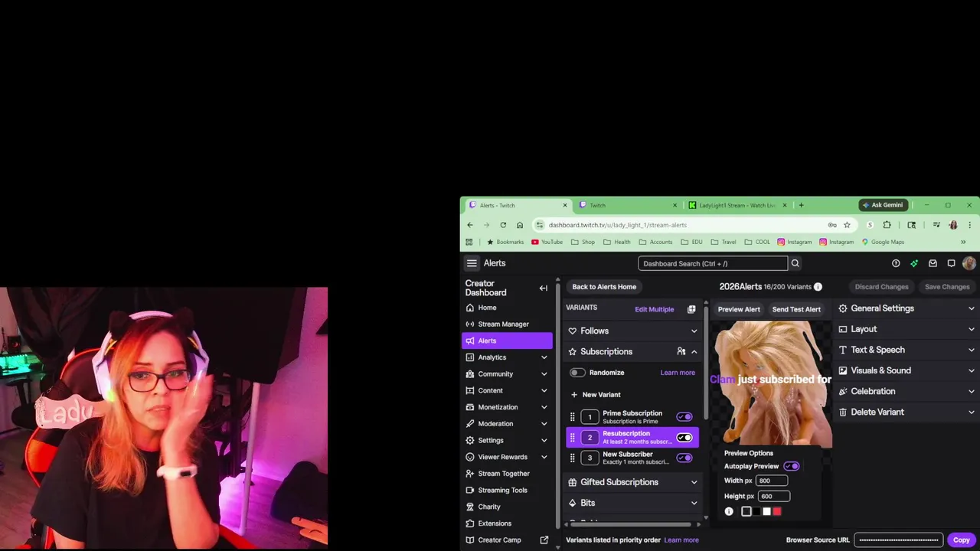Screen dimensions: 980x551
Task: Open the Chrome extensions puzzle icon
Action: (887, 225)
